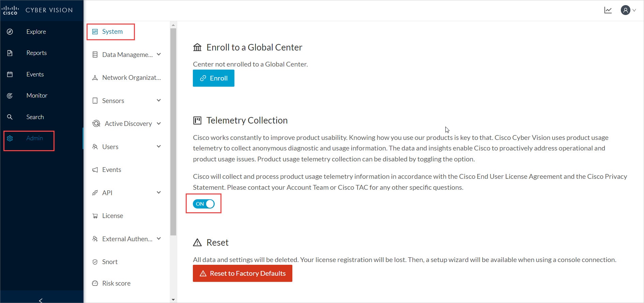The height and width of the screenshot is (303, 644).
Task: Click the Risk score gauge icon
Action: point(95,283)
